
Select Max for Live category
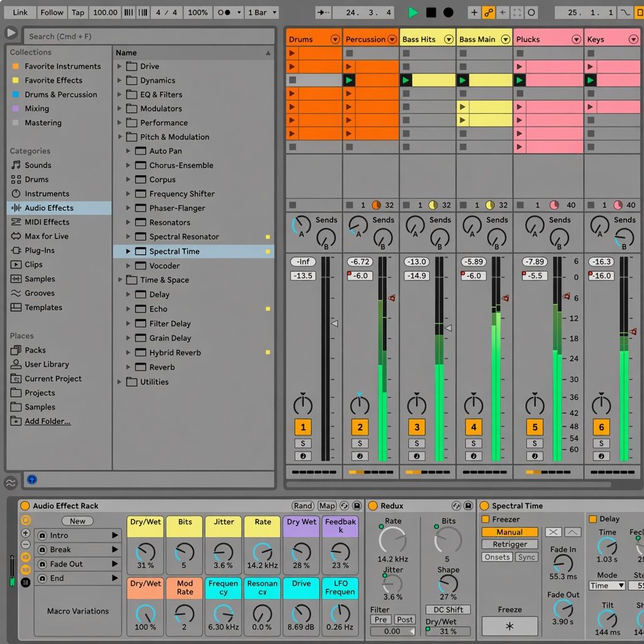point(47,236)
